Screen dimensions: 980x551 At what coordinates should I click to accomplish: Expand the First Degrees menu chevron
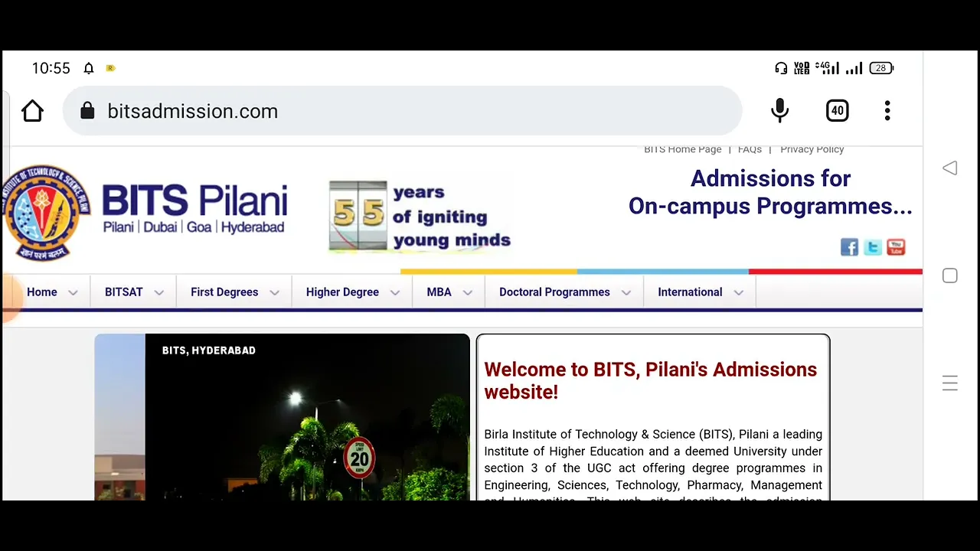pos(275,293)
